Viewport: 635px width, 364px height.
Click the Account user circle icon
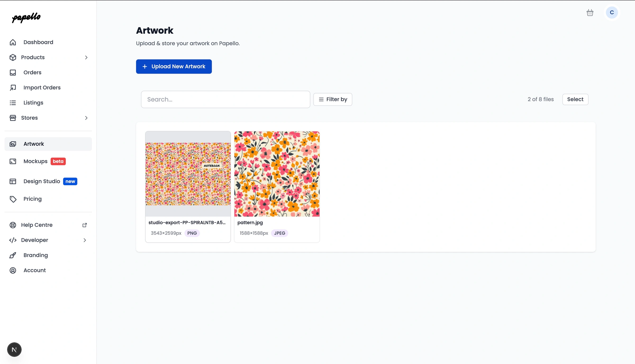point(13,270)
